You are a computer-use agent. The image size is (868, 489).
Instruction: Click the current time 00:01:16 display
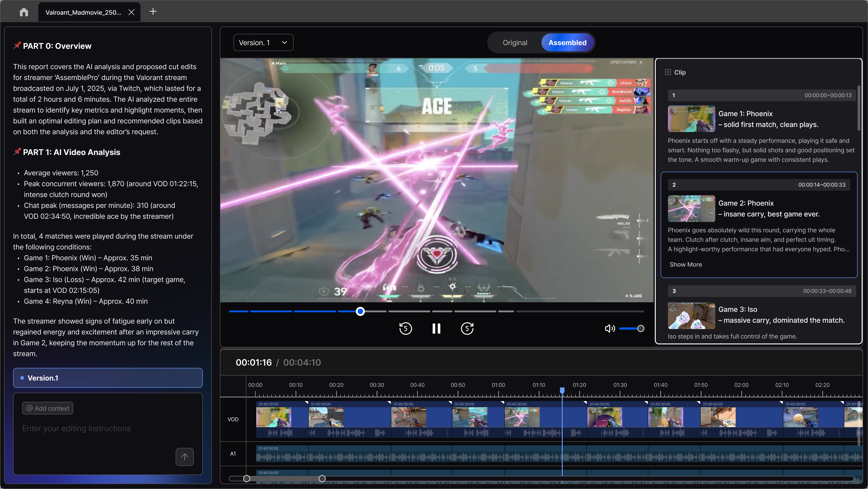pos(253,362)
